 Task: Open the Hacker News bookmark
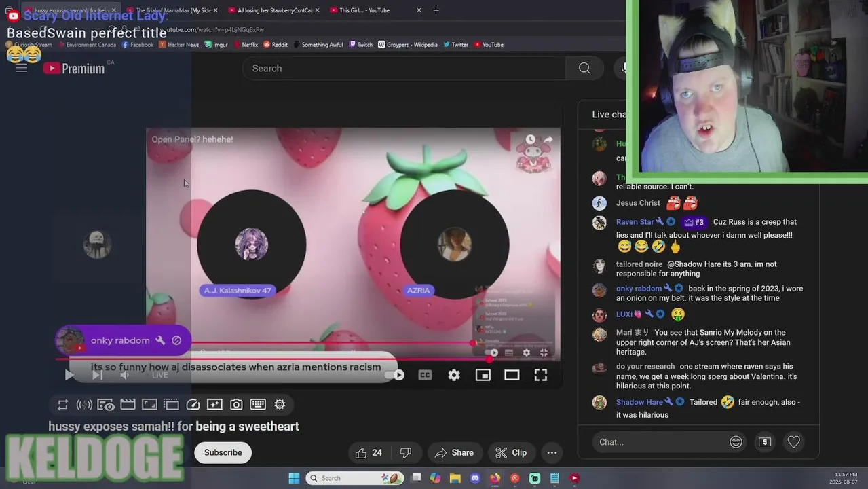[179, 45]
